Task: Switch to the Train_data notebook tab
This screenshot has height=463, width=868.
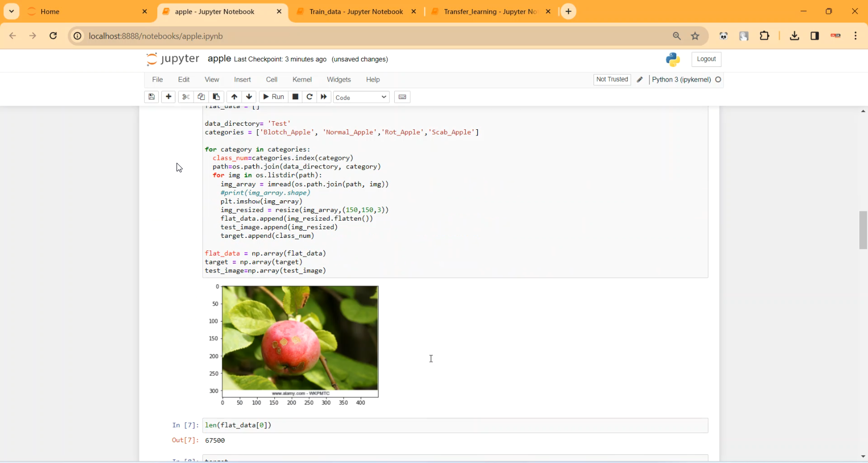Action: (x=355, y=11)
